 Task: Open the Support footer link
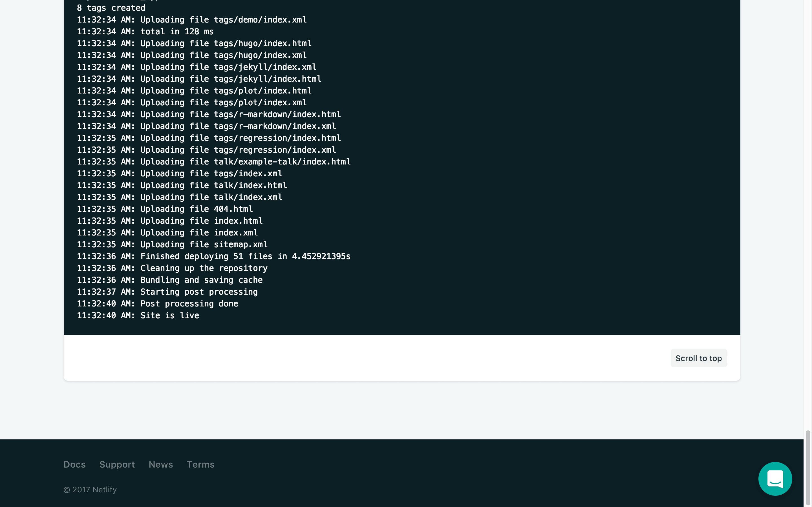(x=117, y=464)
